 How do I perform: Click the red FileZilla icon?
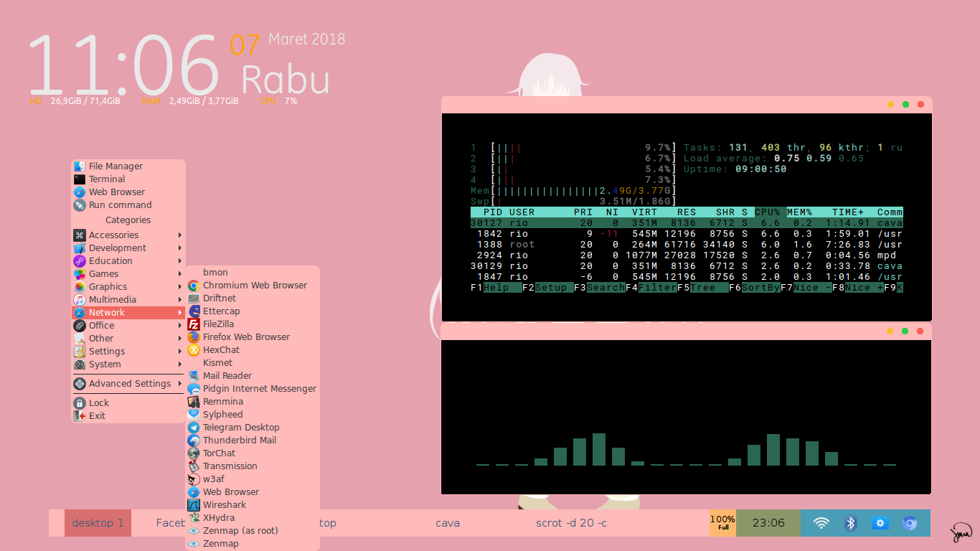point(194,324)
